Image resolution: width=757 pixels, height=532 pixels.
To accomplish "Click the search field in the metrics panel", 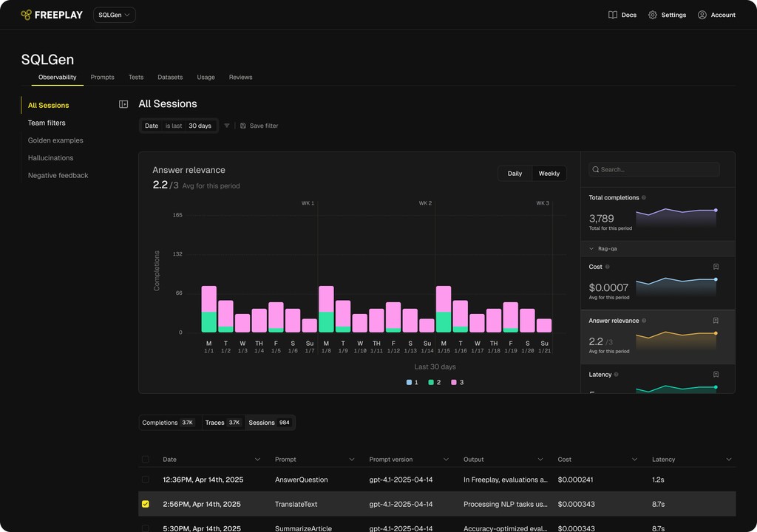I will [654, 169].
